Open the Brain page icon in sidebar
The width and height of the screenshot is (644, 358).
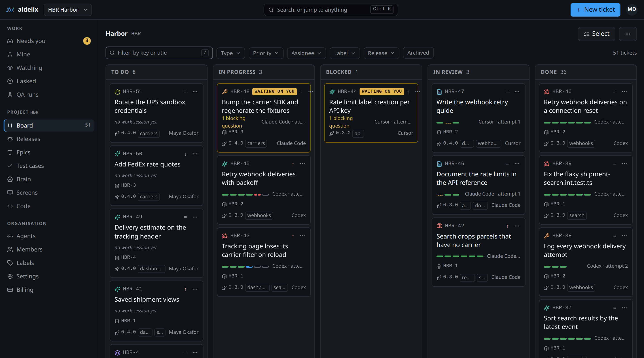(x=10, y=179)
